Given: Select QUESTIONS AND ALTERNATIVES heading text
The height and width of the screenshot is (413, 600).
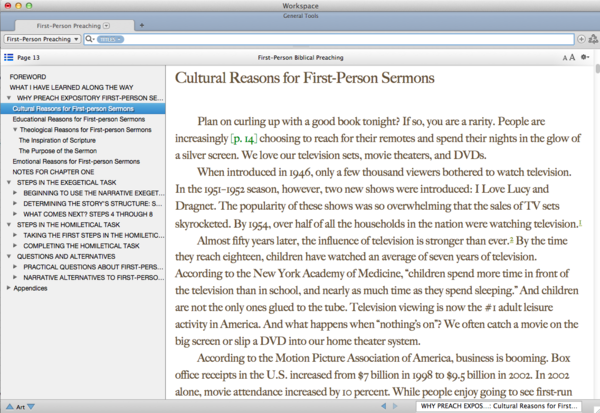Looking at the screenshot, I should click(x=66, y=256).
